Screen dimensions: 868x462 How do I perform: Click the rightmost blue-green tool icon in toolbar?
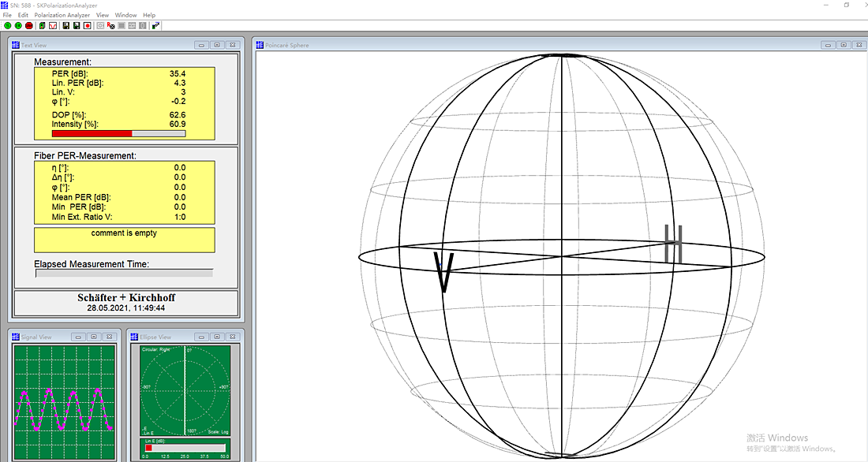coord(155,25)
